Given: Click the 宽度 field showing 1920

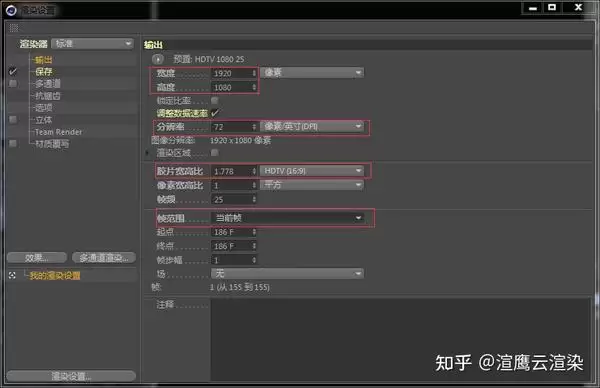Looking at the screenshot, I should pos(231,73).
